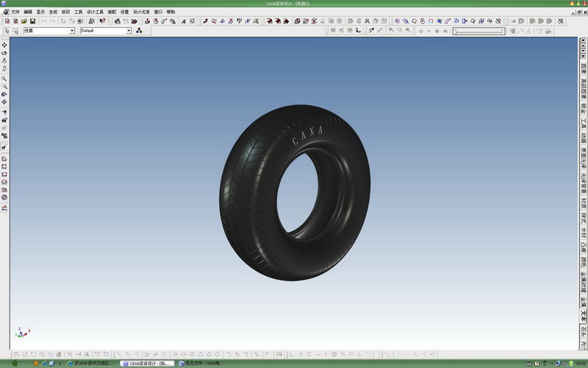The height and width of the screenshot is (368, 588).
Task: Click the New design file icon
Action: [x=7, y=21]
